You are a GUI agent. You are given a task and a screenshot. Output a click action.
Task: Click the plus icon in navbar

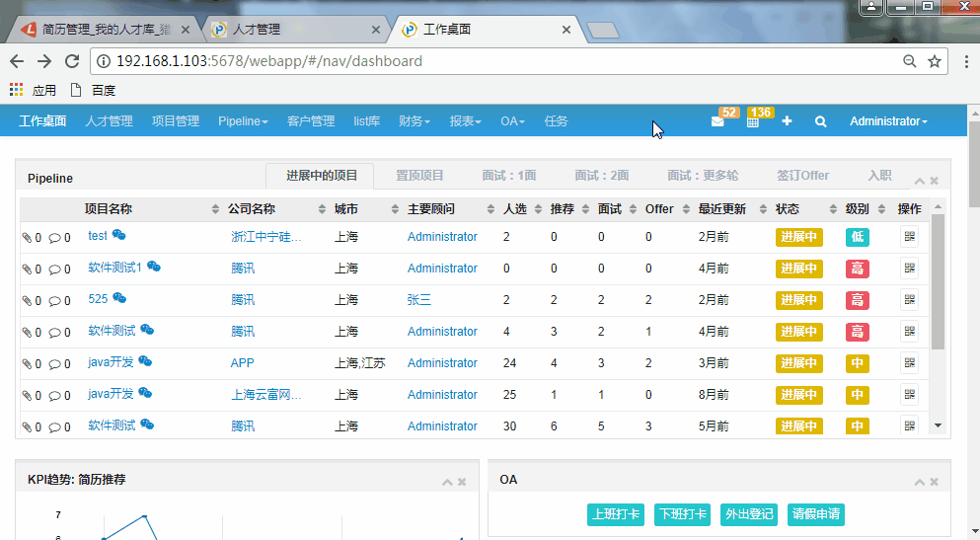pyautogui.click(x=787, y=121)
